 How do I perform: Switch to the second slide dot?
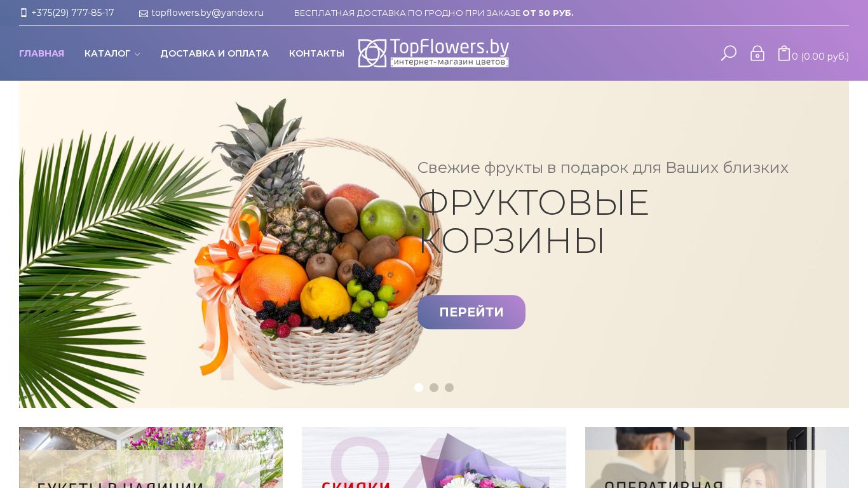point(434,388)
